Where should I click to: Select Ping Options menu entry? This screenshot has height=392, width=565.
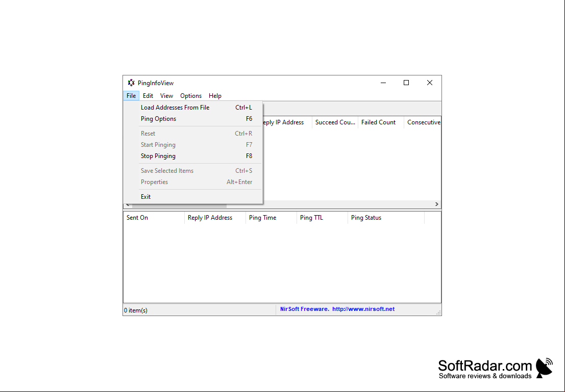193,119
